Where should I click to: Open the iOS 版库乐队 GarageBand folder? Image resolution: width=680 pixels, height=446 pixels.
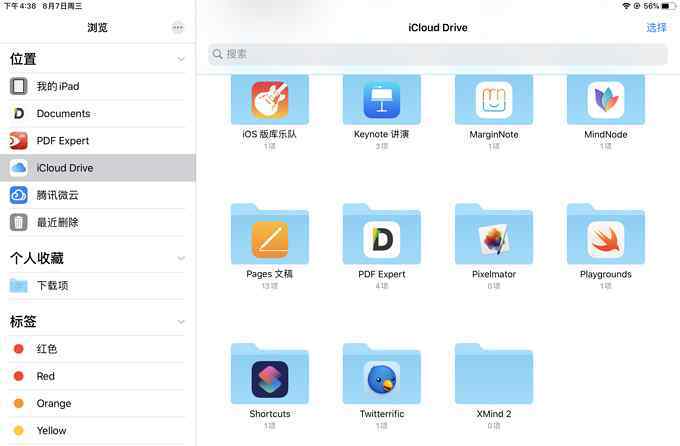pos(270,99)
